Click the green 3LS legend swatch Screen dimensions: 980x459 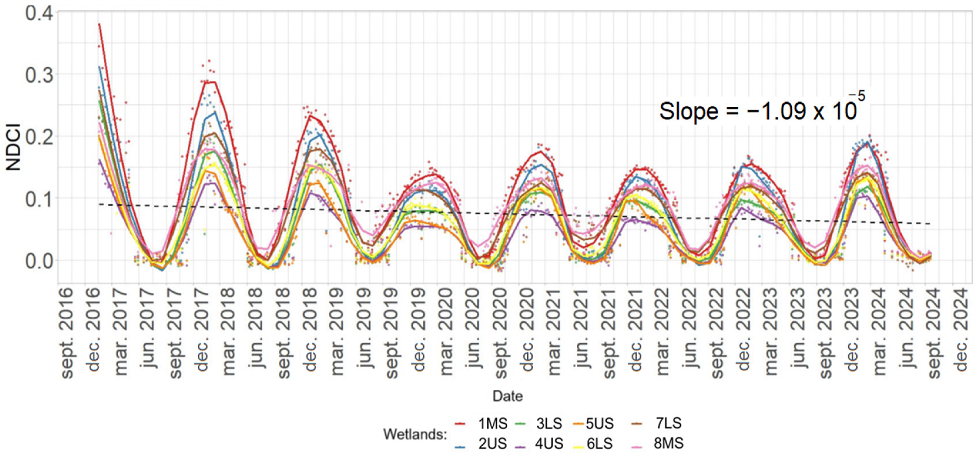pyautogui.click(x=520, y=424)
